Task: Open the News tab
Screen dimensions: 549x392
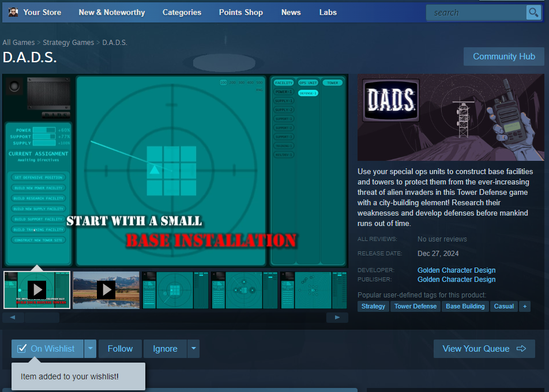Action: (x=291, y=12)
